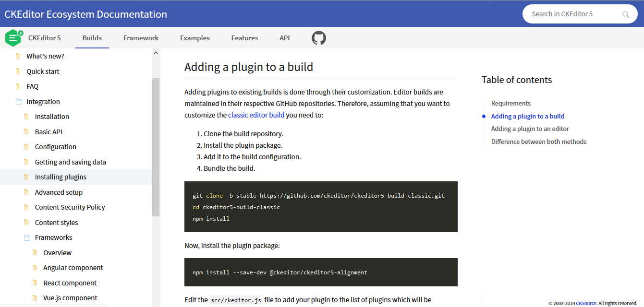Jump to Requirements in the table of contents
Viewport: 644px width, 307px height.
pos(511,103)
